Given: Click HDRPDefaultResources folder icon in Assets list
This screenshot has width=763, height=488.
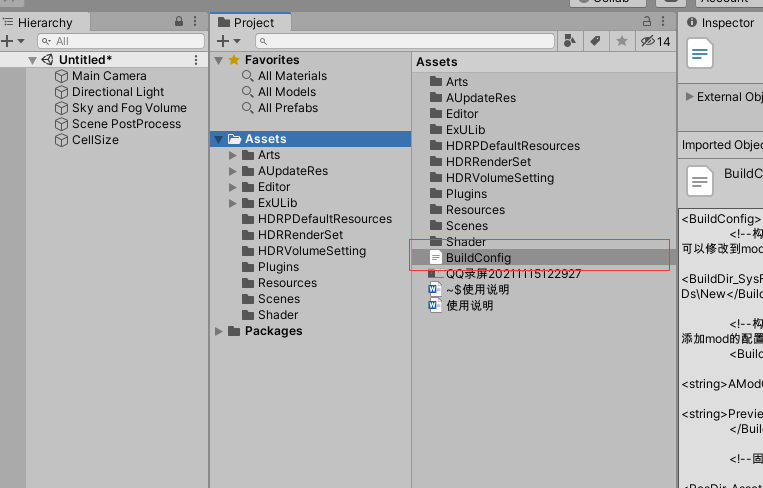Looking at the screenshot, I should click(x=436, y=145).
